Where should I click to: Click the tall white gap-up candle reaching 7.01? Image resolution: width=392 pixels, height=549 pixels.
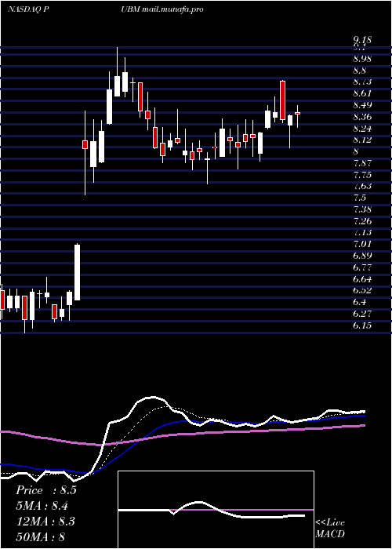tap(77, 272)
